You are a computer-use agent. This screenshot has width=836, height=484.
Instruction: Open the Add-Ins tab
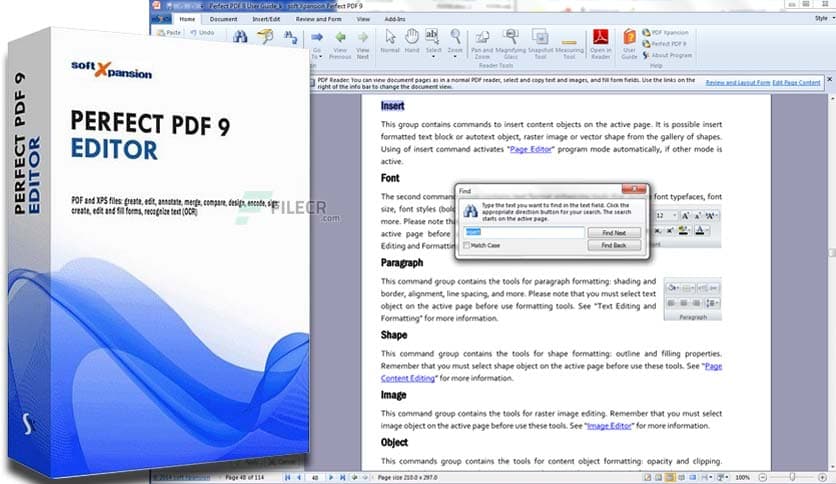click(395, 19)
